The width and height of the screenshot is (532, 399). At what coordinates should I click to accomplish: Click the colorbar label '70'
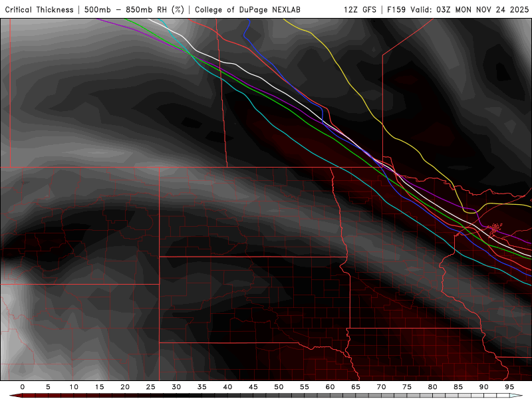pyautogui.click(x=381, y=387)
